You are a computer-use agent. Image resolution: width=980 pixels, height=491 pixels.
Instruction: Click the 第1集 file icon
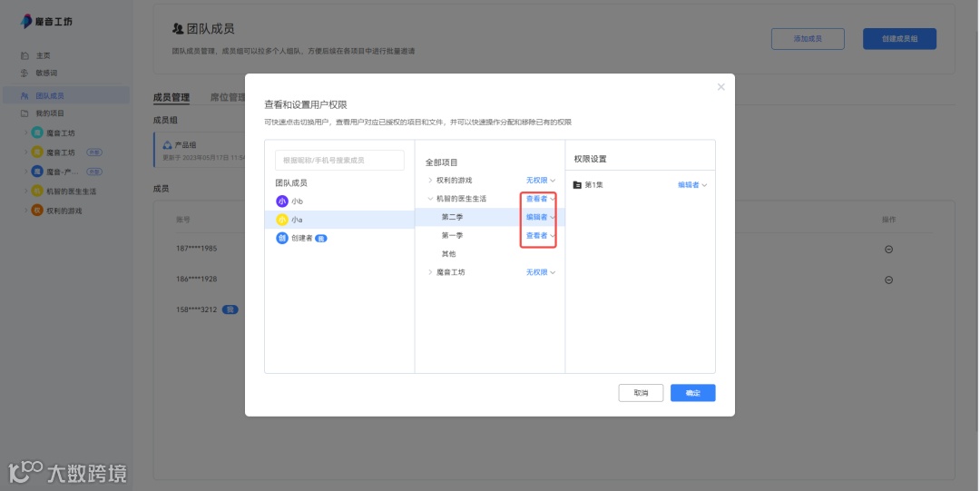[577, 185]
